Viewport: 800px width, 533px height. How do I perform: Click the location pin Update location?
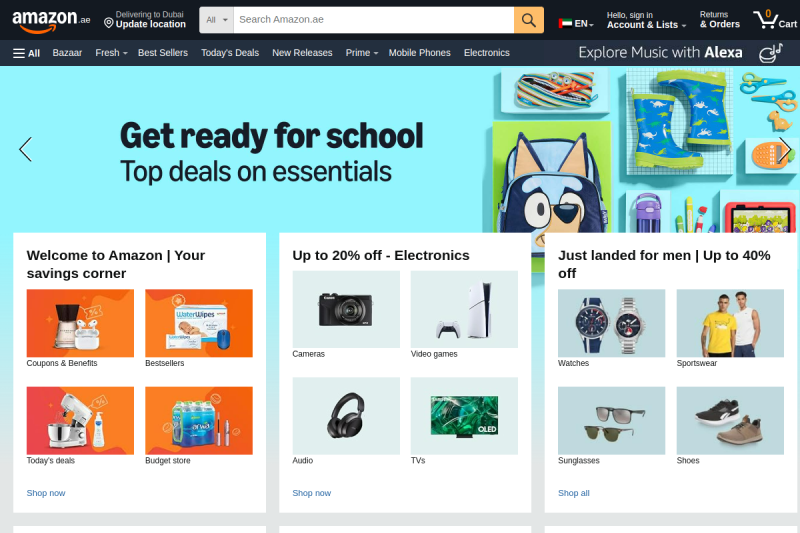click(144, 20)
